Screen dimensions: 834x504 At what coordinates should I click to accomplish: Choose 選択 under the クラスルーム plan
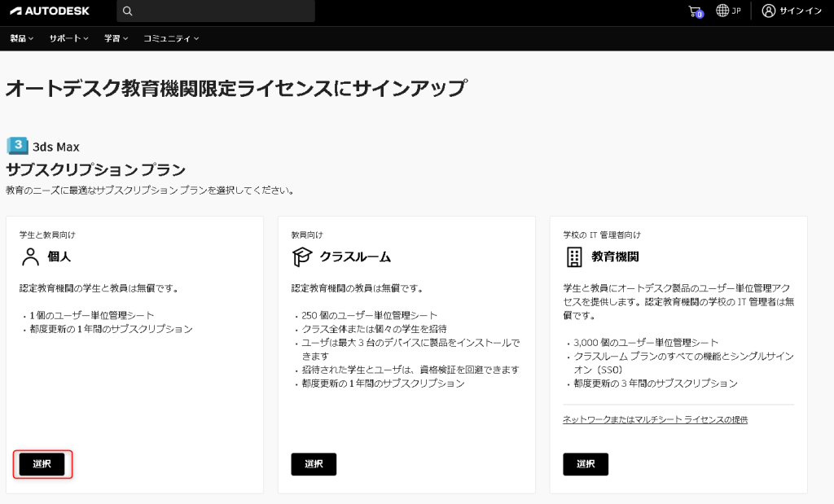tap(314, 464)
